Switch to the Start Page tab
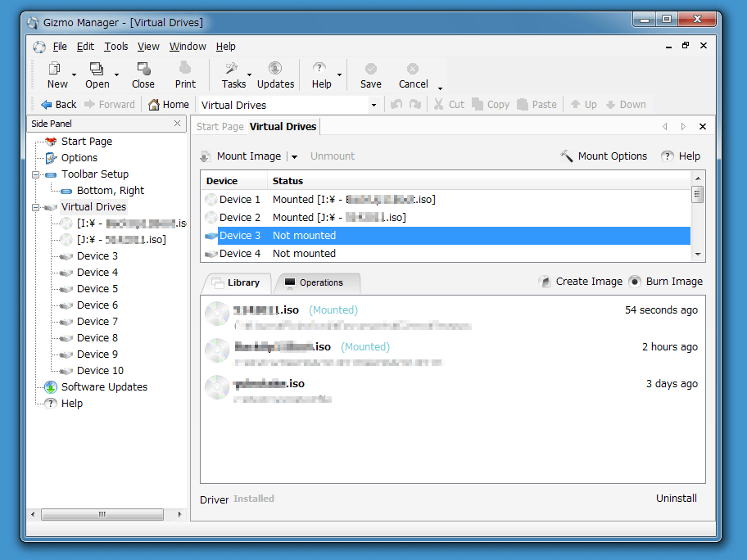The image size is (747, 560). [220, 127]
